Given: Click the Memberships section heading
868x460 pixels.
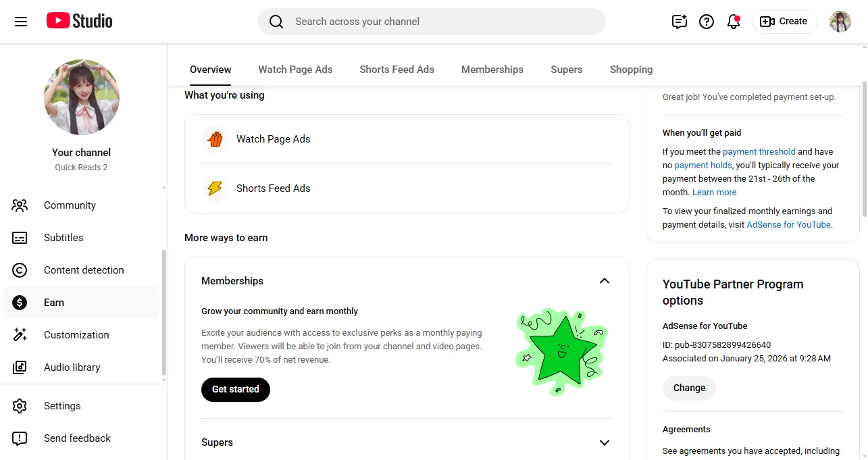Looking at the screenshot, I should coord(232,281).
